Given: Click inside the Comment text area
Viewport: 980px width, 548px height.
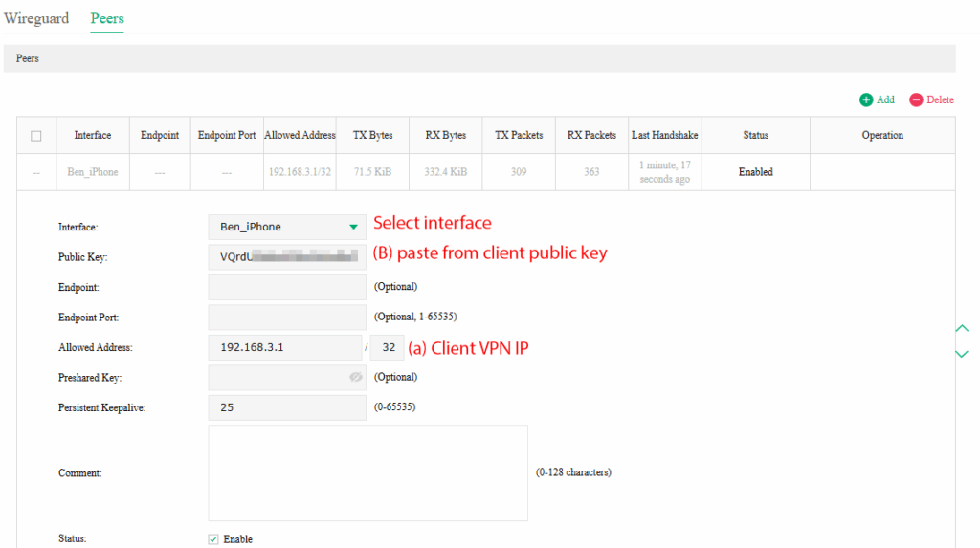Looking at the screenshot, I should pos(367,472).
